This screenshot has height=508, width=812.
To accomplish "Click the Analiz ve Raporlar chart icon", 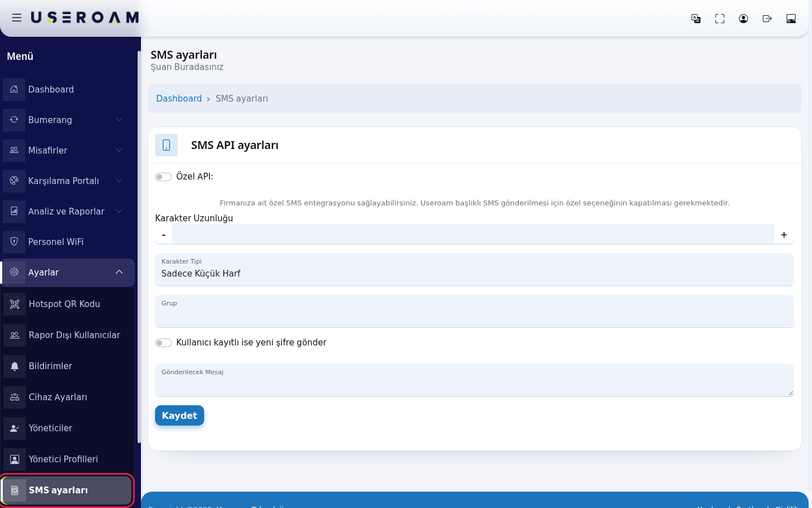I will (14, 211).
